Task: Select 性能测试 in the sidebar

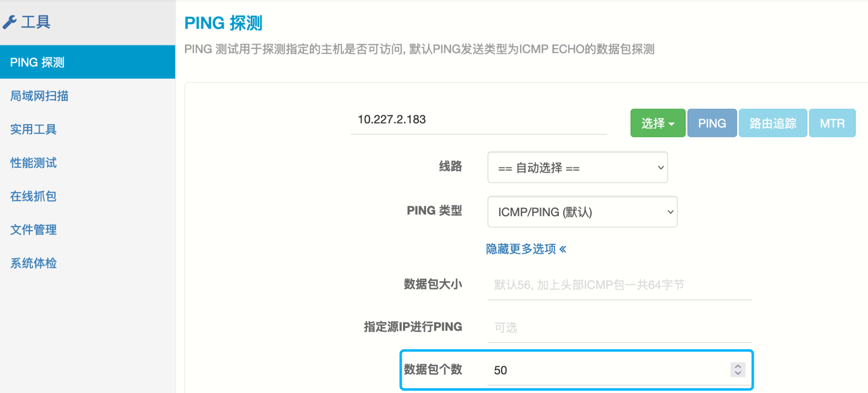Action: (x=33, y=163)
